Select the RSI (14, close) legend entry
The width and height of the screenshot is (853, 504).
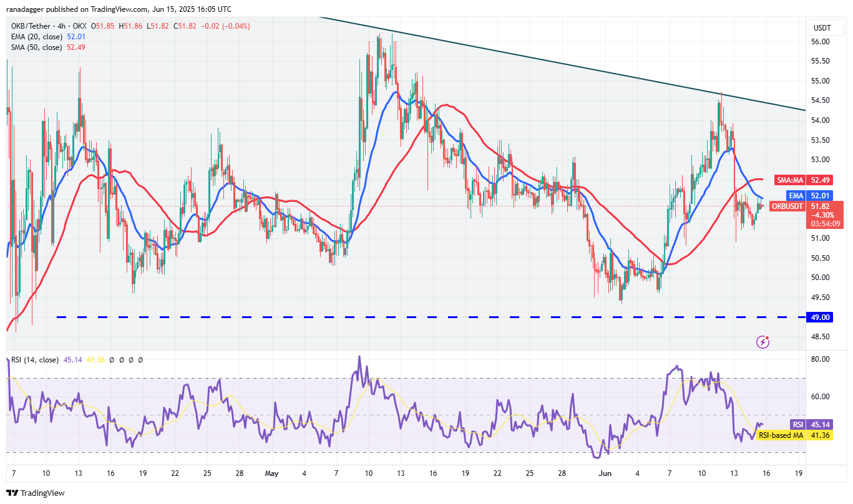[34, 360]
